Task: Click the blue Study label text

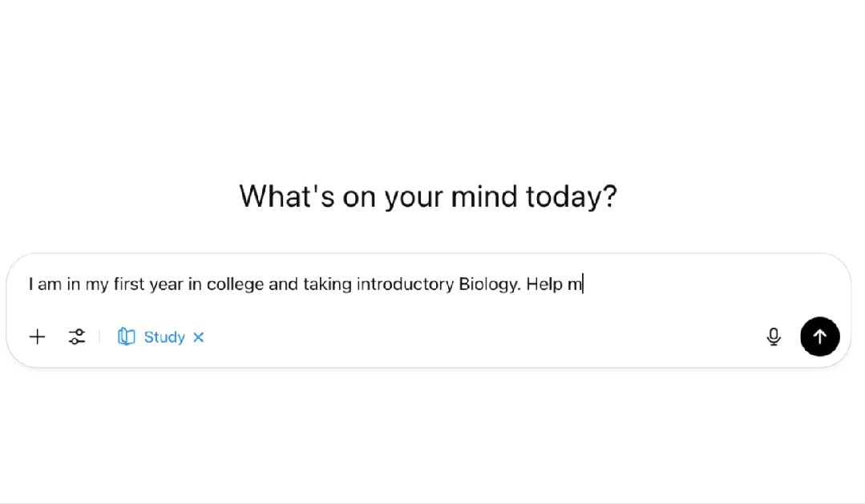Action: [164, 337]
